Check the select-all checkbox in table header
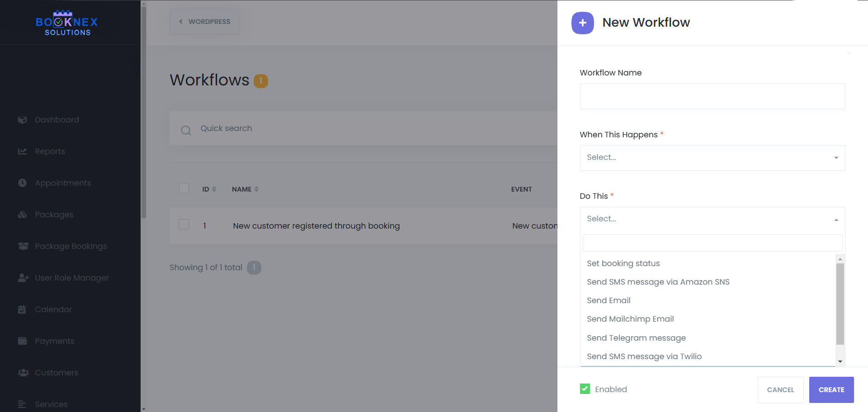Image resolution: width=868 pixels, height=412 pixels. [184, 188]
